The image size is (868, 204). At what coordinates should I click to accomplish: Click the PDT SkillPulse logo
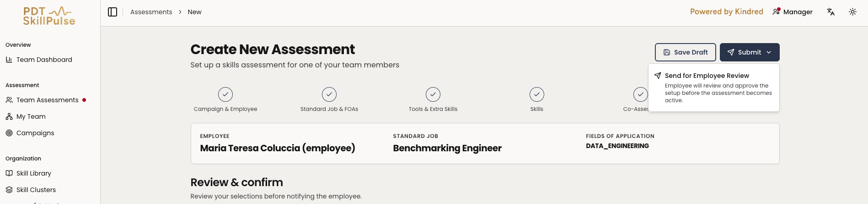[x=49, y=16]
